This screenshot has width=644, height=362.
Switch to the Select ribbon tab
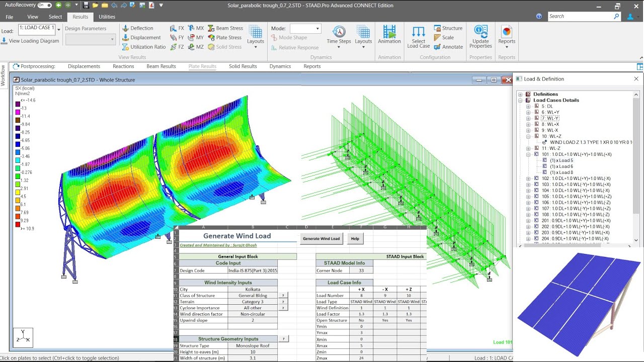pyautogui.click(x=55, y=17)
